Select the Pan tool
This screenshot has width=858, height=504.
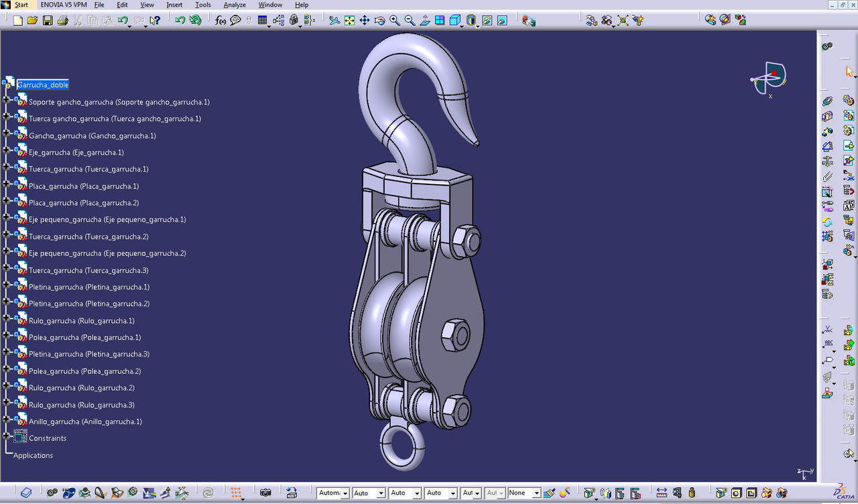click(365, 21)
